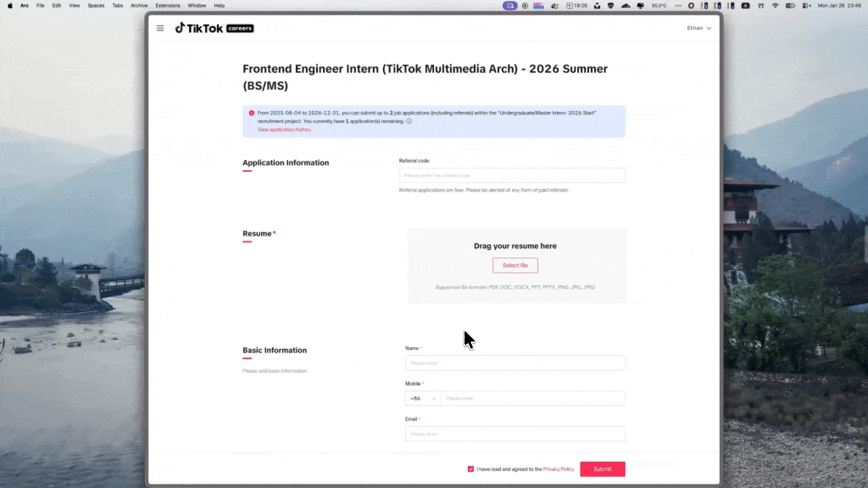Screen dimensions: 868x488
Task: Click the Screen Mirroring icon in menu bar
Action: tap(640, 5)
